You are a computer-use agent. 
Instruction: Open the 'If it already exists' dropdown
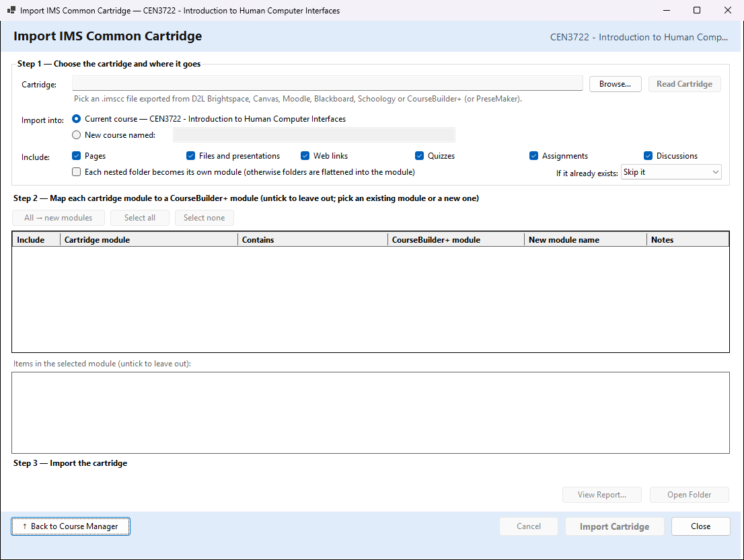click(x=671, y=172)
